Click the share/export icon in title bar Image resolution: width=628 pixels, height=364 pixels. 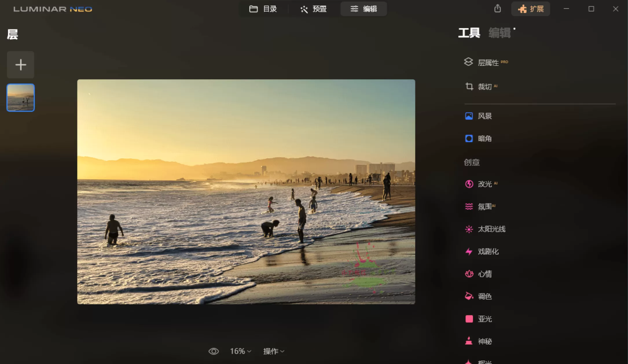pyautogui.click(x=497, y=9)
